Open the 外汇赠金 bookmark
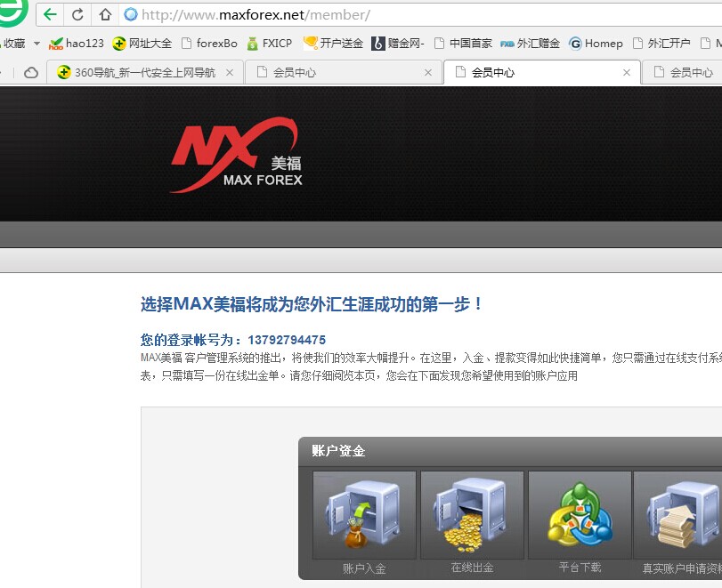 click(530, 44)
